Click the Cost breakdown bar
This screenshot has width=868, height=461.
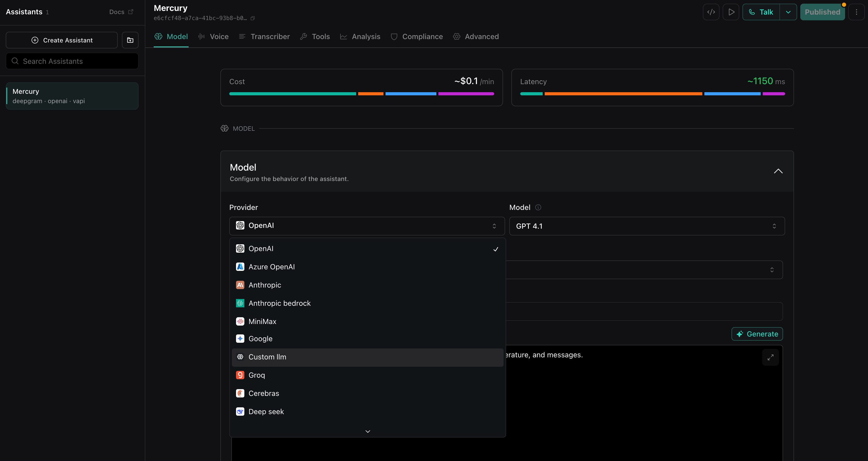(362, 94)
